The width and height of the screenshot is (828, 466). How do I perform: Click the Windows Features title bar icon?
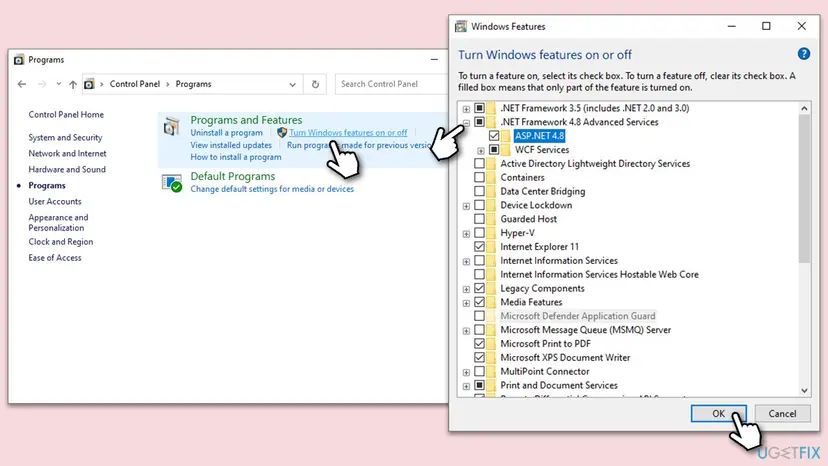click(x=461, y=26)
